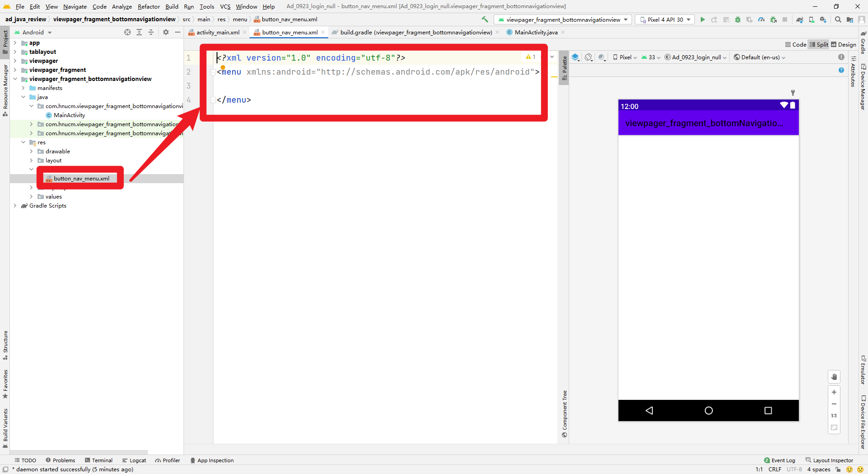Open the Analyze menu
This screenshot has height=474, width=868.
point(122,6)
